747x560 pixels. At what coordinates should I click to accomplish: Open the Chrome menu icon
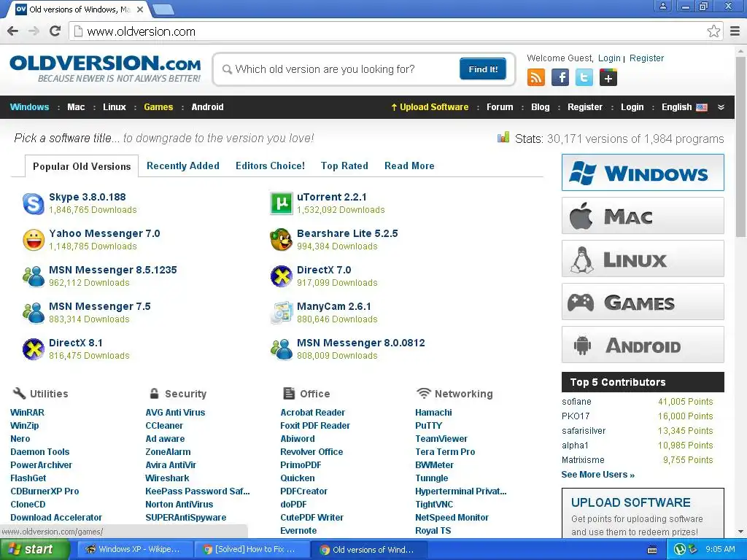[x=735, y=31]
